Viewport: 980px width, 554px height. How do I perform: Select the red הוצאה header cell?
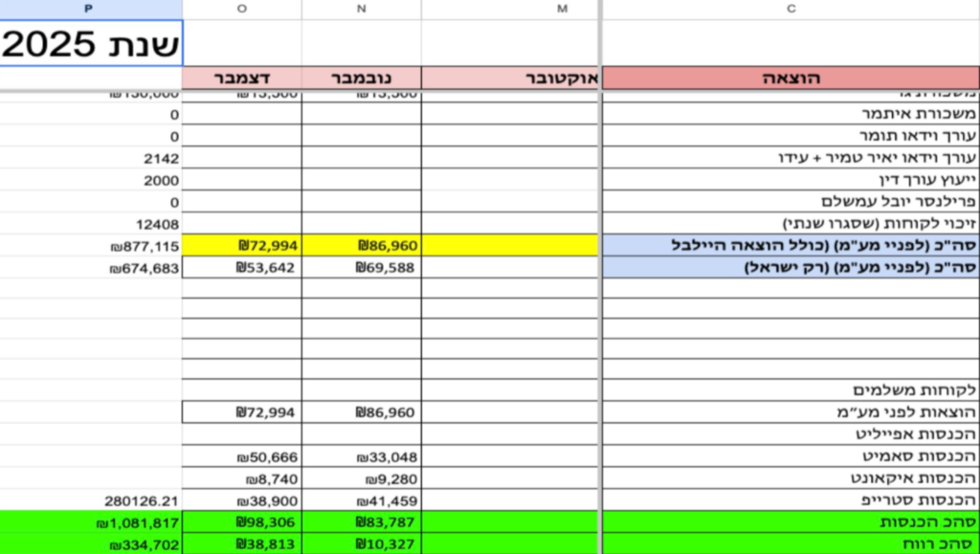(x=791, y=78)
